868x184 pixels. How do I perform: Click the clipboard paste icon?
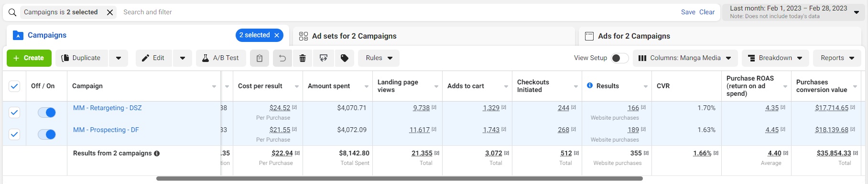[x=260, y=58]
